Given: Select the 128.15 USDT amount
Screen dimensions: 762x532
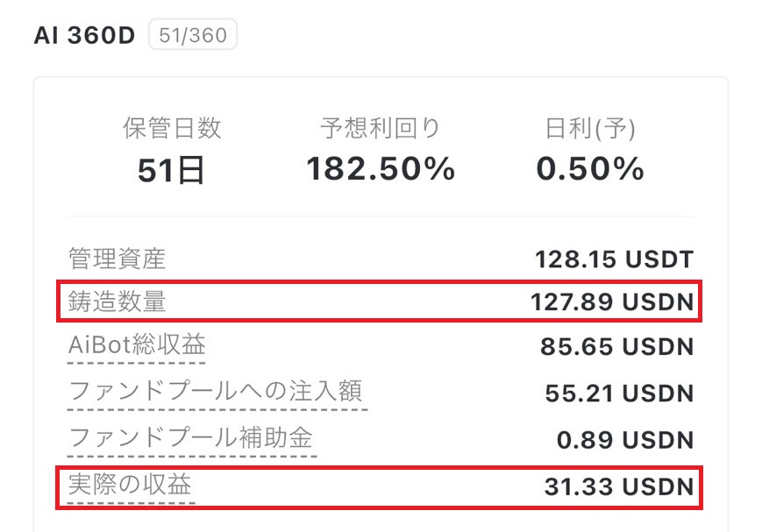Looking at the screenshot, I should click(x=614, y=259).
